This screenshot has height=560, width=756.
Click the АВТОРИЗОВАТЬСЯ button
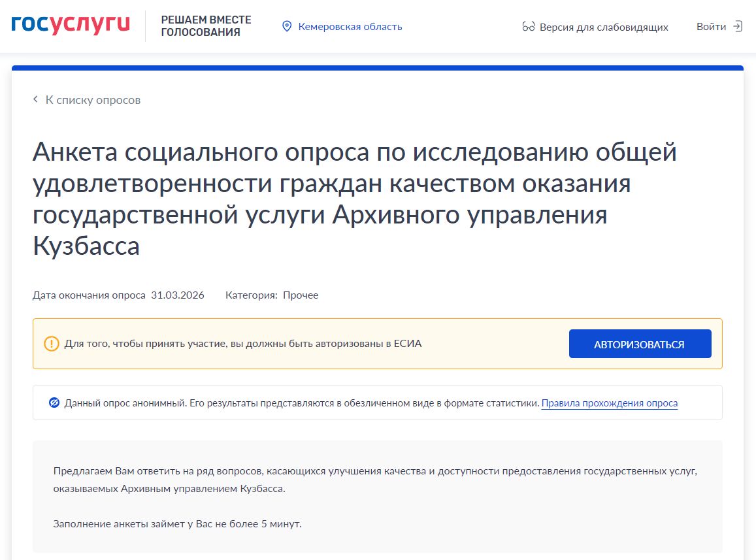click(640, 343)
